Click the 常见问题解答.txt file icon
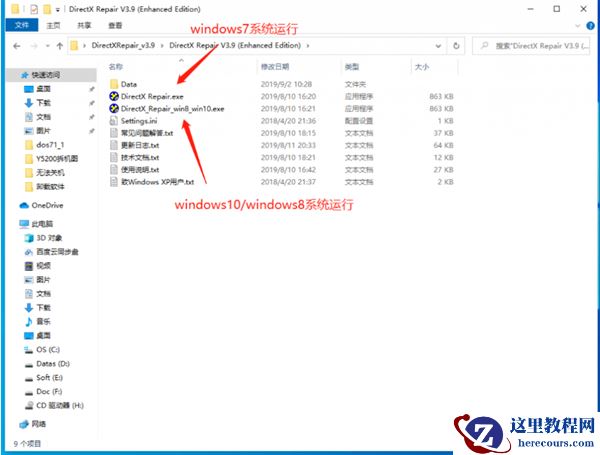Viewport: 600px width, 455px height. [114, 133]
